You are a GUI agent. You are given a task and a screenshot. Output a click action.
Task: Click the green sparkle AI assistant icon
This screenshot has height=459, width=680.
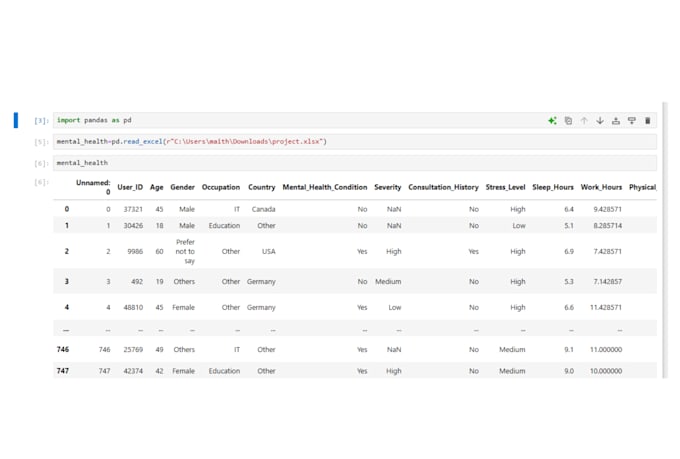(x=552, y=121)
